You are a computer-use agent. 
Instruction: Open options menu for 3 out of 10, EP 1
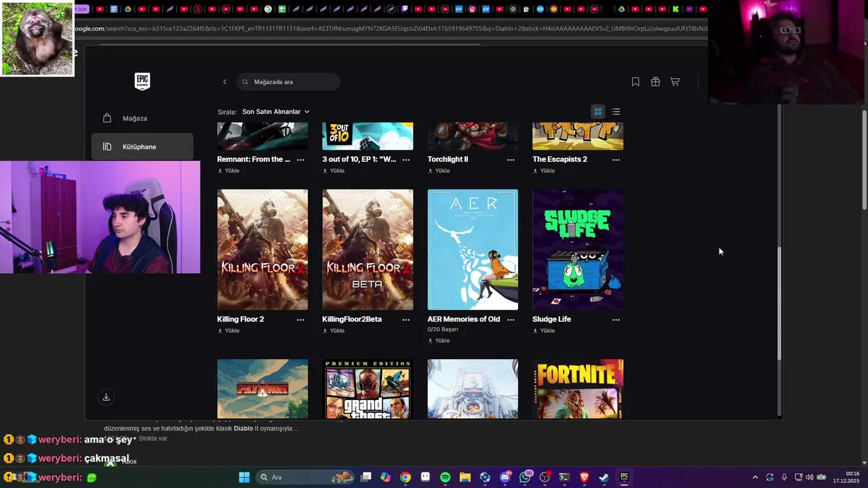[406, 160]
